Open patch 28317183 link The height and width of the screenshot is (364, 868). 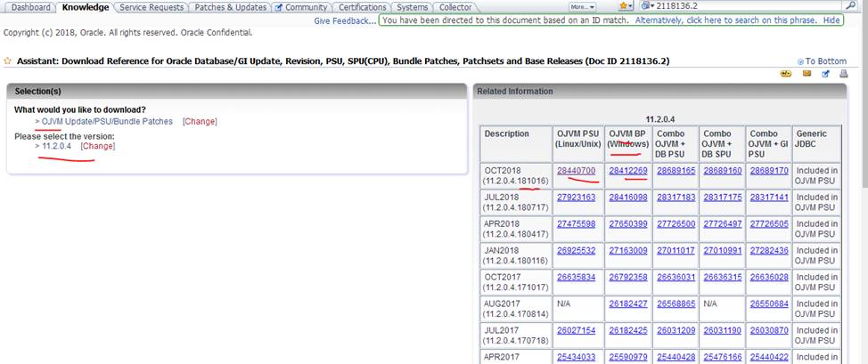(676, 197)
